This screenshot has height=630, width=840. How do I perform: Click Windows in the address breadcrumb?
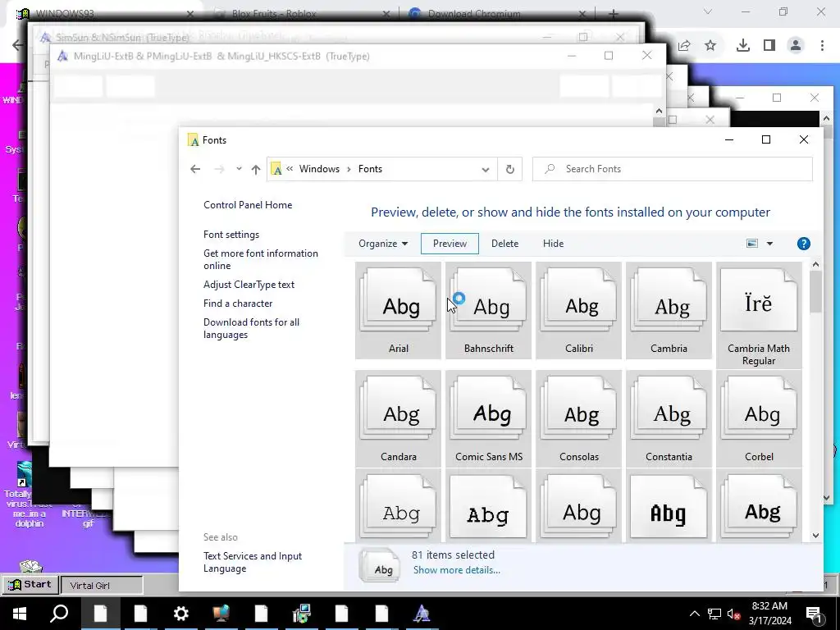click(319, 169)
